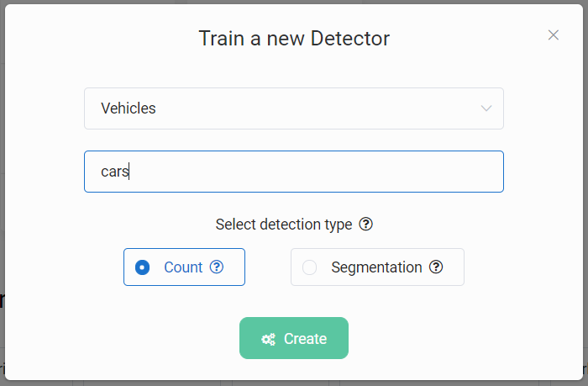Screen dimensions: 588x386
Task: Click the Count label text
Action: [x=183, y=267]
